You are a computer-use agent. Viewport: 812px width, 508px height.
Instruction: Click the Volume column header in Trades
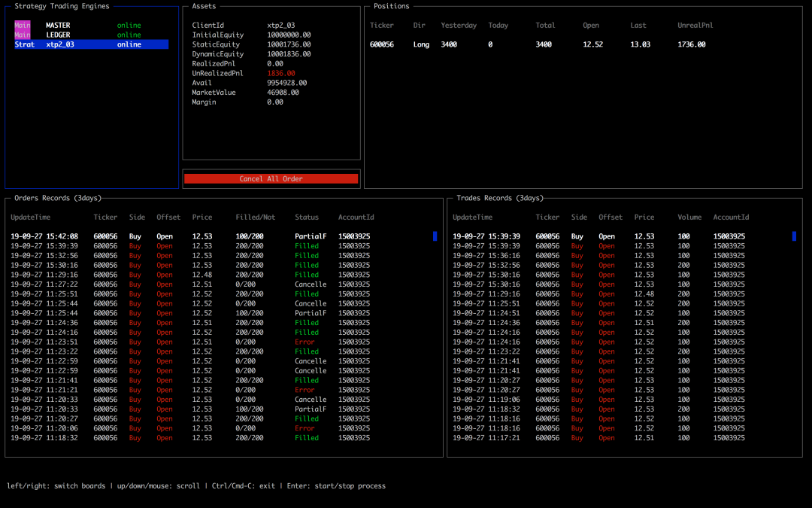pyautogui.click(x=688, y=217)
